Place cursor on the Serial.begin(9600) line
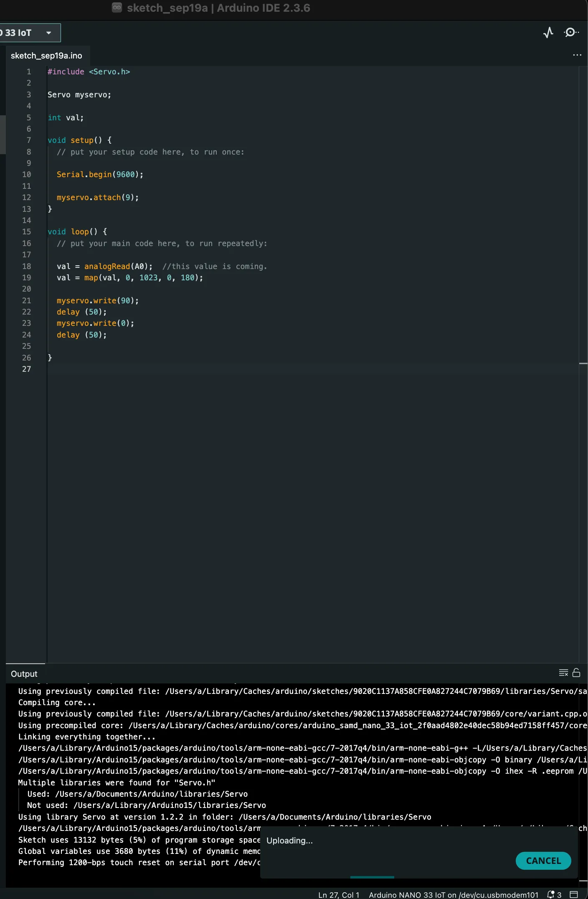 [100, 175]
